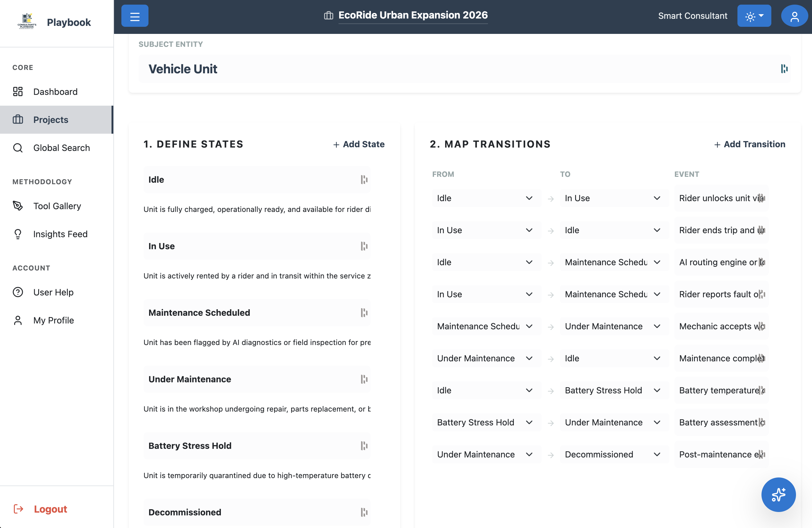Open the TO dropdown set to Decommissioned
812x528 pixels.
[613, 454]
